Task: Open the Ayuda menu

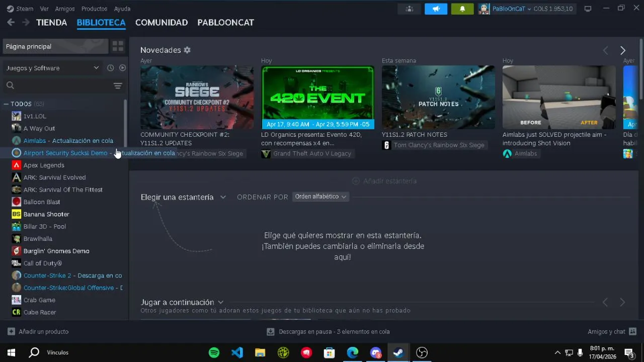Action: point(122,9)
